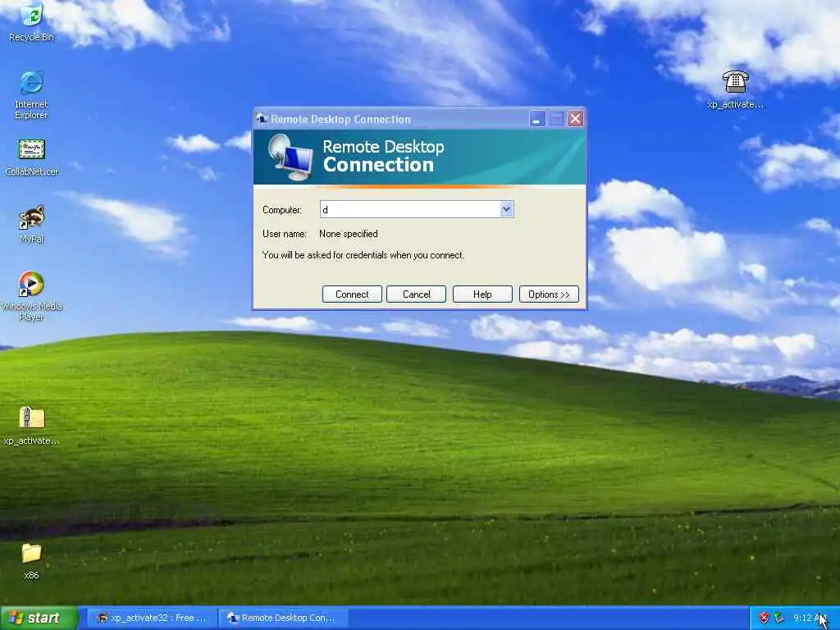Click the 'You will be asked for credentials' text
Screen dimensions: 840x630
(x=363, y=255)
